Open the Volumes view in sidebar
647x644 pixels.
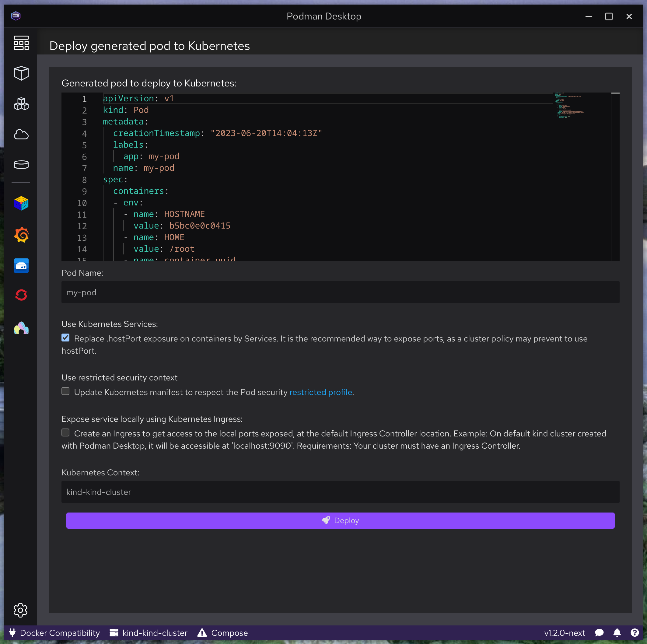click(x=21, y=164)
